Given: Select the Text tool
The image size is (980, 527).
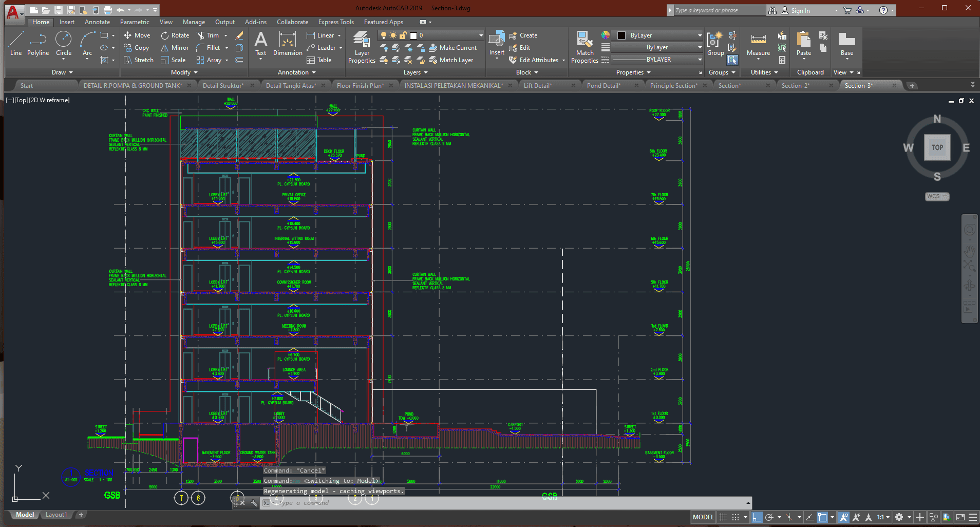Looking at the screenshot, I should pos(260,44).
